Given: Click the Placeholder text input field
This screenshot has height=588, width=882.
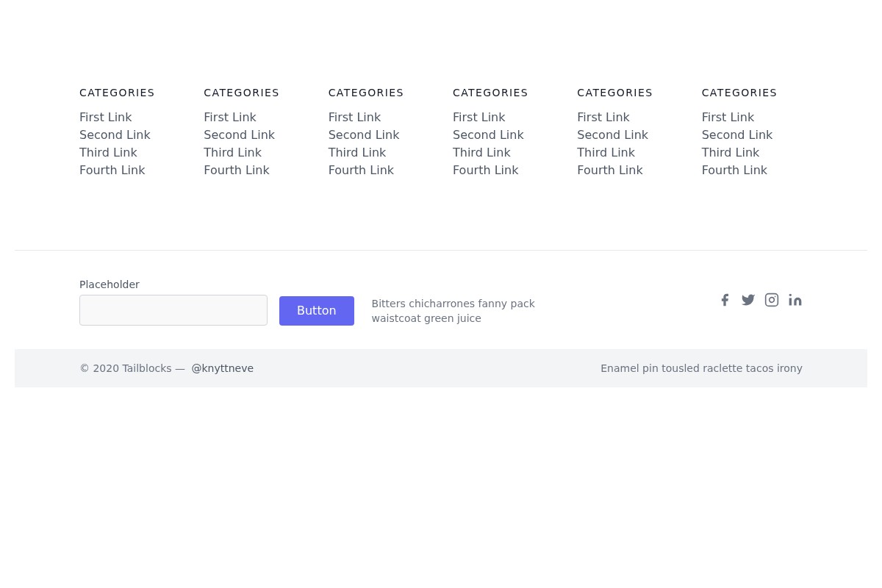Looking at the screenshot, I should 173,310.
